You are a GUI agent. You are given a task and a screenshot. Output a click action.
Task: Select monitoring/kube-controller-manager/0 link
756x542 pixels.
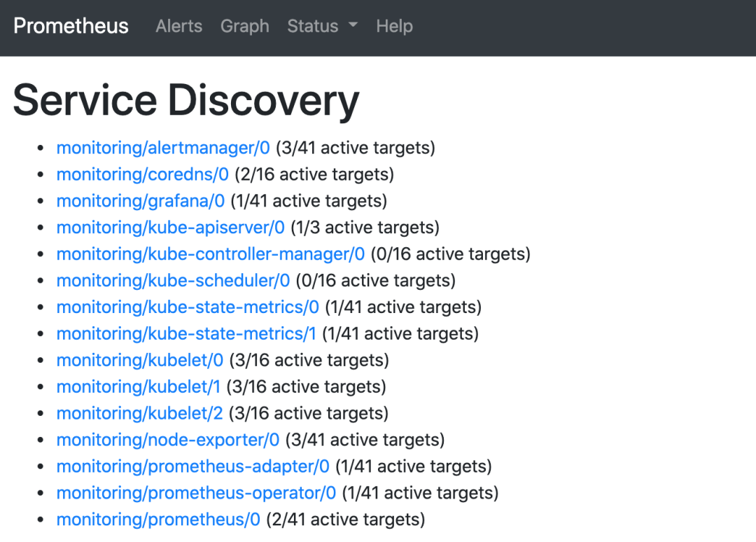point(211,254)
